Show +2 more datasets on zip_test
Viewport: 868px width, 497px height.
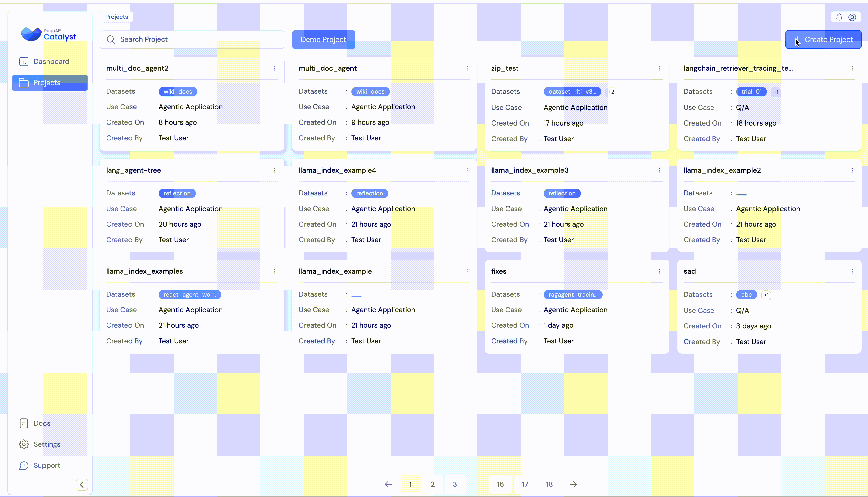pyautogui.click(x=611, y=92)
